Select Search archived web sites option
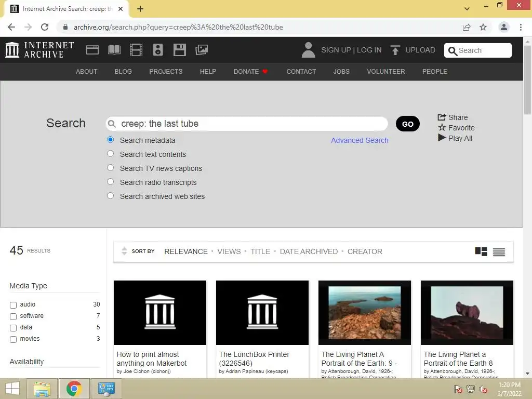The width and height of the screenshot is (532, 399). point(110,195)
